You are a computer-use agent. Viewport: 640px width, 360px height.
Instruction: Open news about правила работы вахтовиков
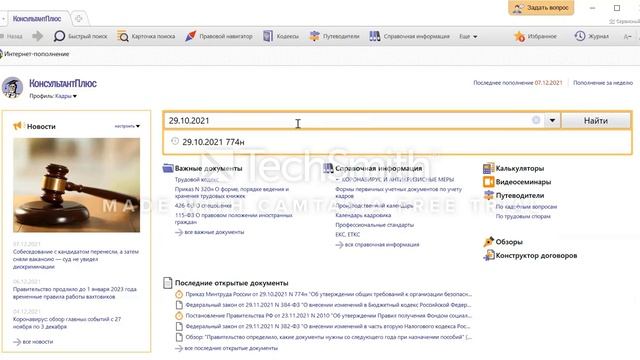tap(75, 293)
